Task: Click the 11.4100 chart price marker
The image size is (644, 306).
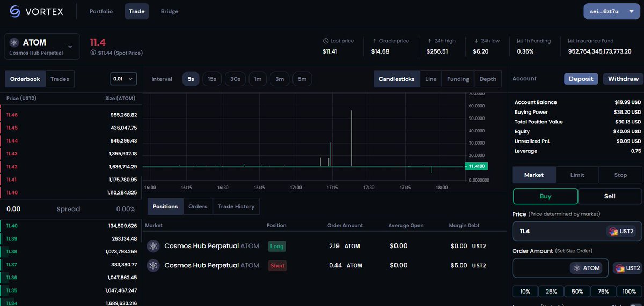Action: (x=477, y=166)
